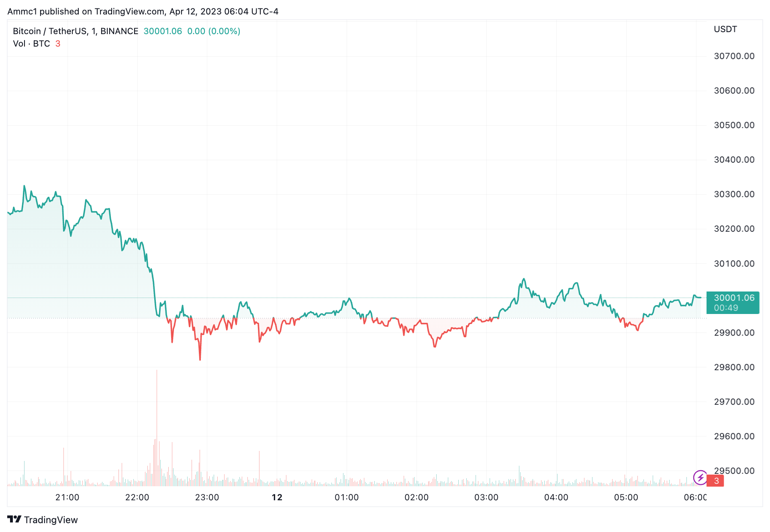
Task: Click the purple lightning bolt icon
Action: pos(700,477)
